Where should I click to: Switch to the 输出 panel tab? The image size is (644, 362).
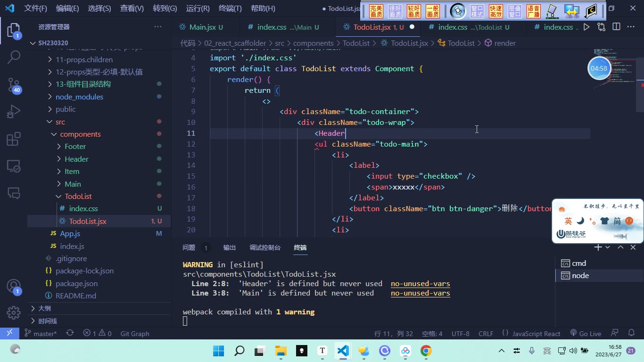click(x=230, y=247)
